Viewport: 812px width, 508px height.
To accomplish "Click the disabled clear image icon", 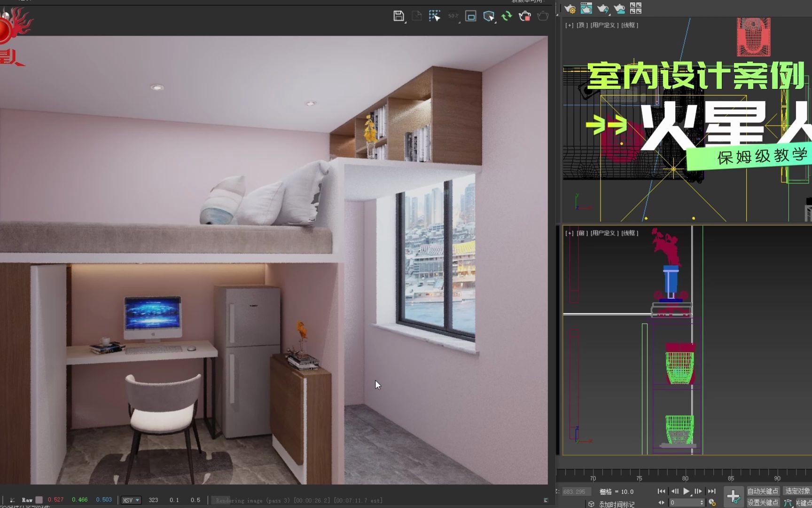I will click(416, 16).
